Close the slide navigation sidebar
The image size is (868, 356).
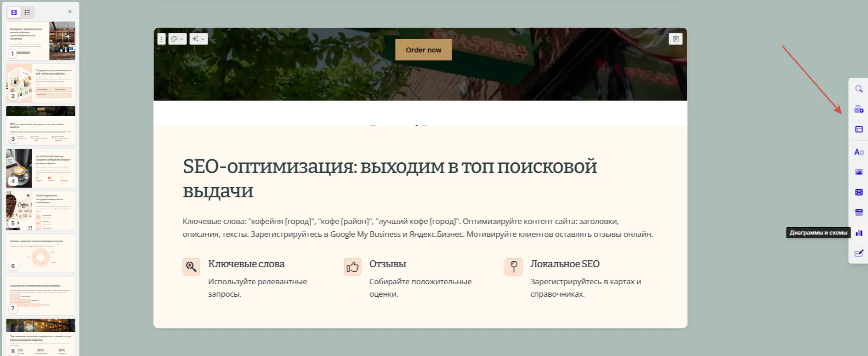[70, 11]
